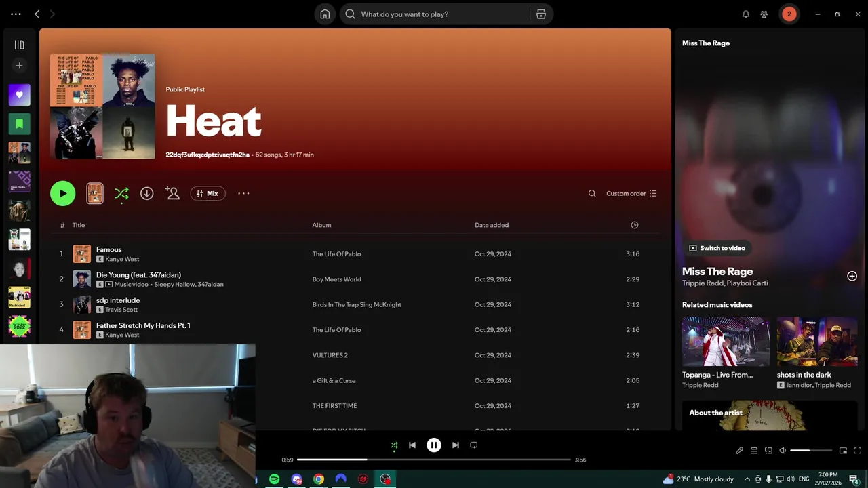
Task: Click the Heat playlist cover art
Action: pyautogui.click(x=102, y=106)
